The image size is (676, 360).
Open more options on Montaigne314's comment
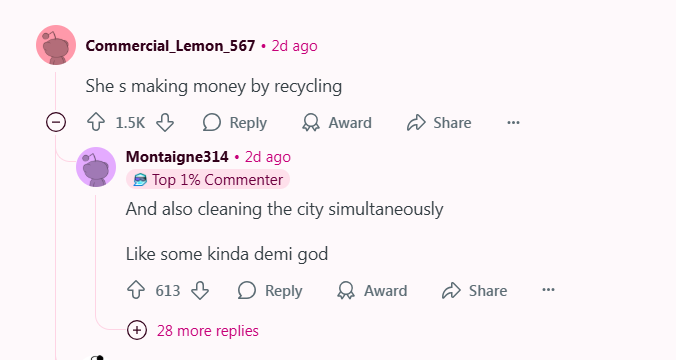[x=548, y=290]
